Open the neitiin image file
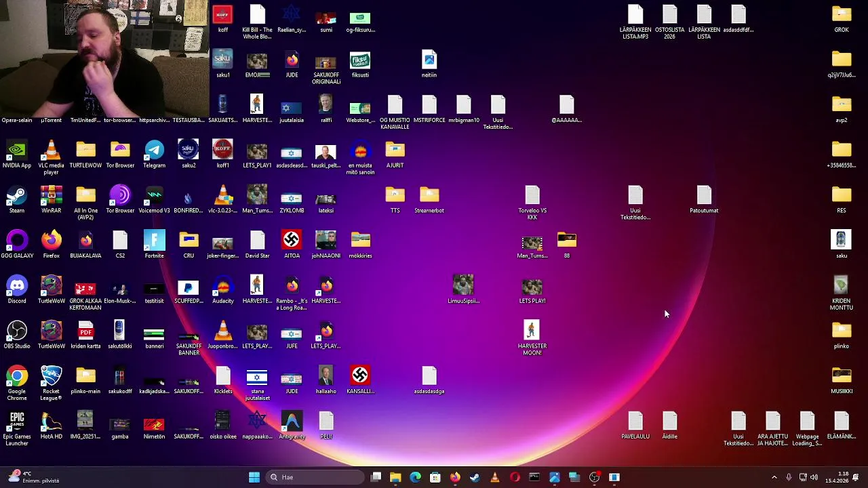Image resolution: width=868 pixels, height=488 pixels. pyautogui.click(x=429, y=64)
